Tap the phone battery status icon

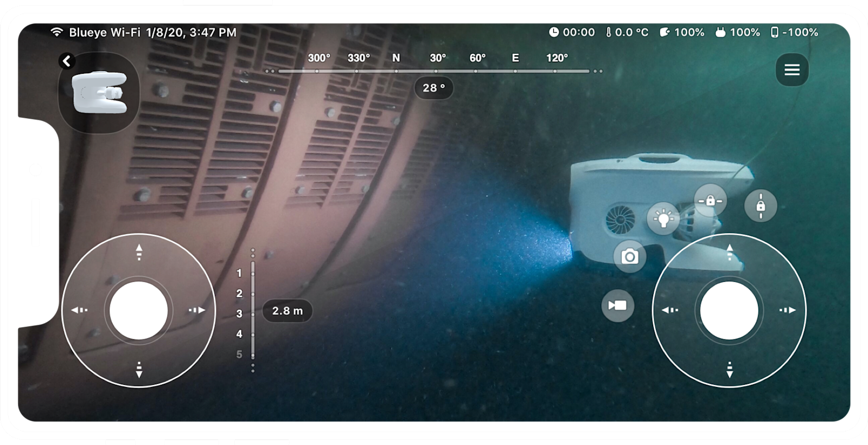click(775, 33)
